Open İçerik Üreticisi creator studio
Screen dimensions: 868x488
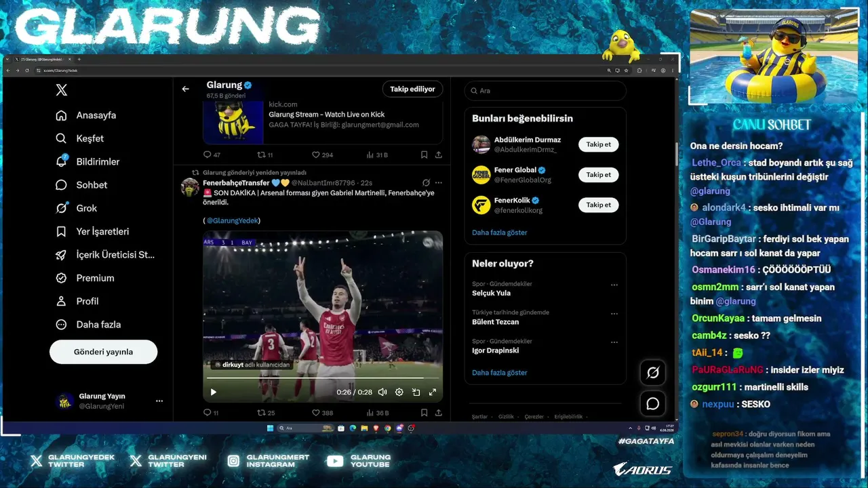click(105, 255)
